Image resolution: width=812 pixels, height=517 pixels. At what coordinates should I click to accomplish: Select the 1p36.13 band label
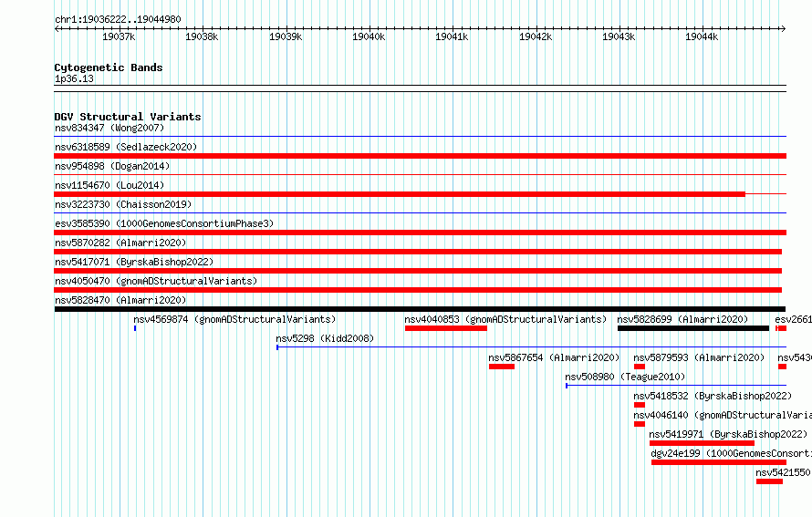click(74, 78)
